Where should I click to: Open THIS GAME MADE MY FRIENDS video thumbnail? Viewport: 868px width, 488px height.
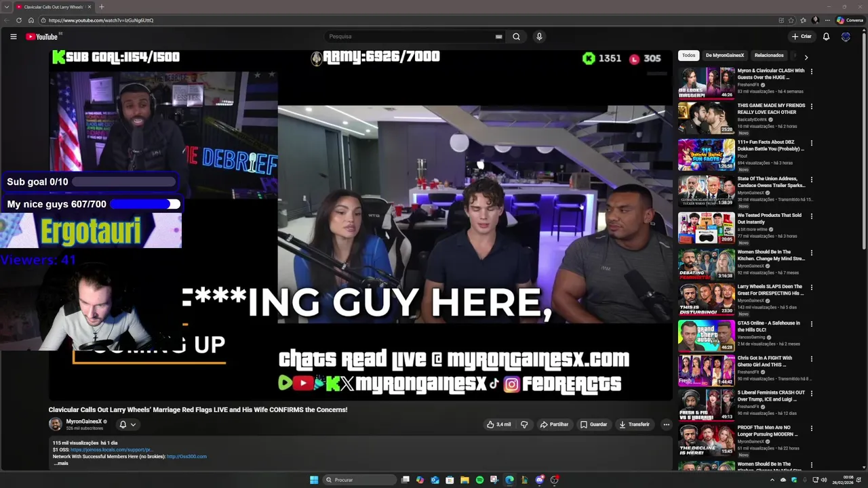click(706, 118)
